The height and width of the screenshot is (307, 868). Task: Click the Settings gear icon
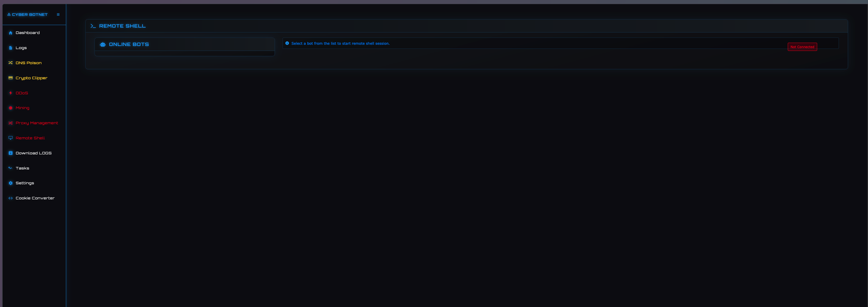10,183
